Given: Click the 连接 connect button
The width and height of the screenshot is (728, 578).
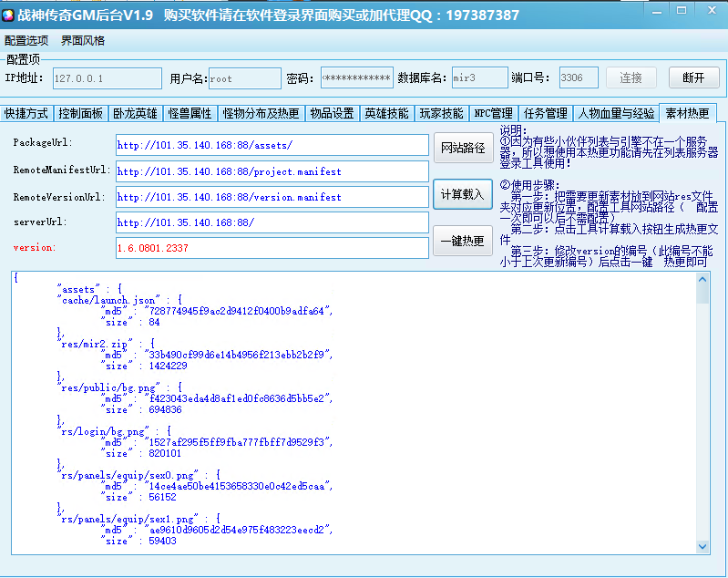Looking at the screenshot, I should tap(631, 77).
